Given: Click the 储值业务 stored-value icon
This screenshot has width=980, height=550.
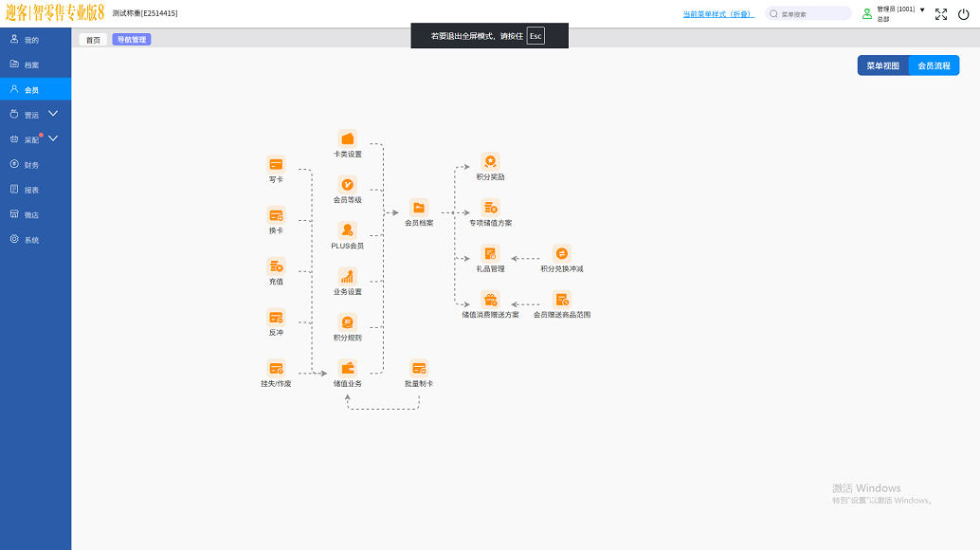Looking at the screenshot, I should pos(347,369).
